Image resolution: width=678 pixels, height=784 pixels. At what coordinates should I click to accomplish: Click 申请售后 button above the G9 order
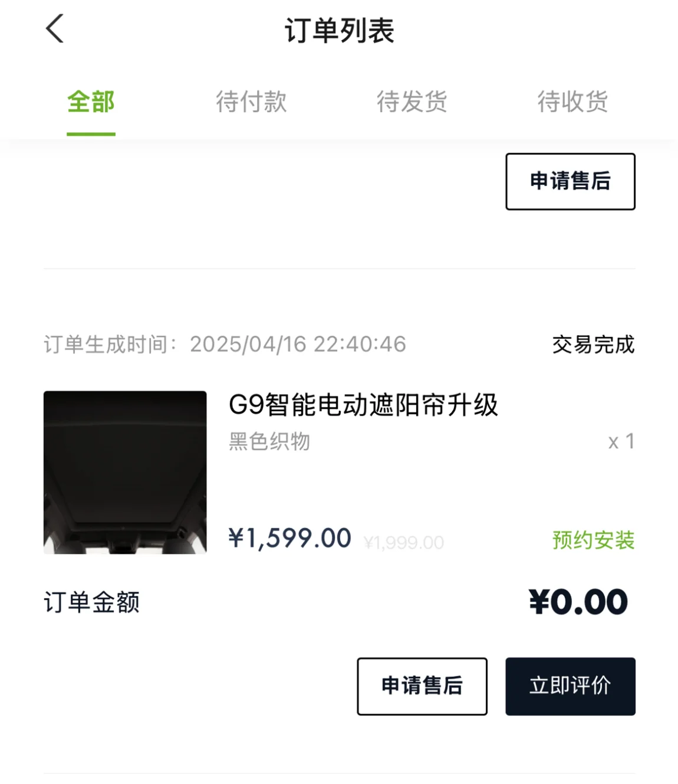(570, 181)
